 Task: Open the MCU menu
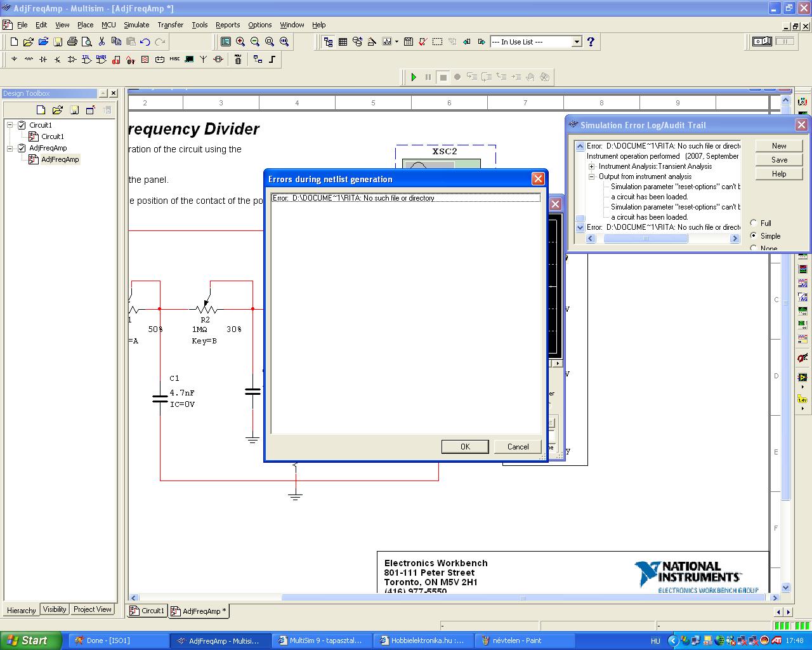[108, 25]
